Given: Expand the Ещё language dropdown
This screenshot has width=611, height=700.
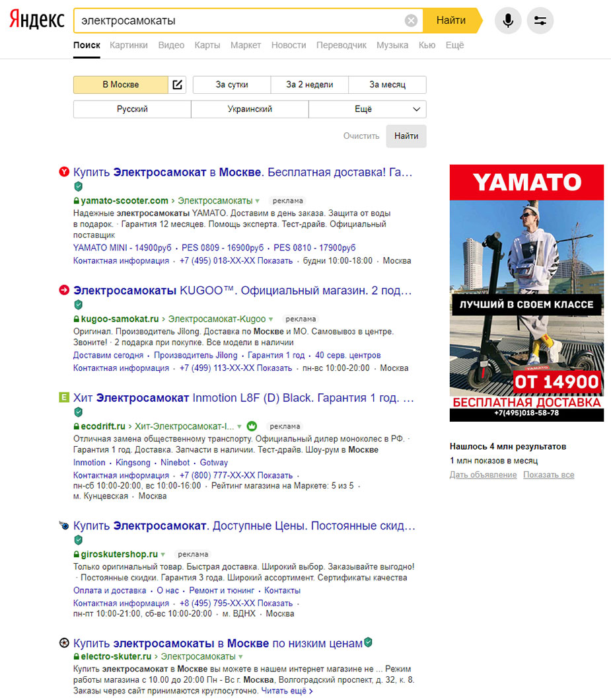Looking at the screenshot, I should 367,109.
